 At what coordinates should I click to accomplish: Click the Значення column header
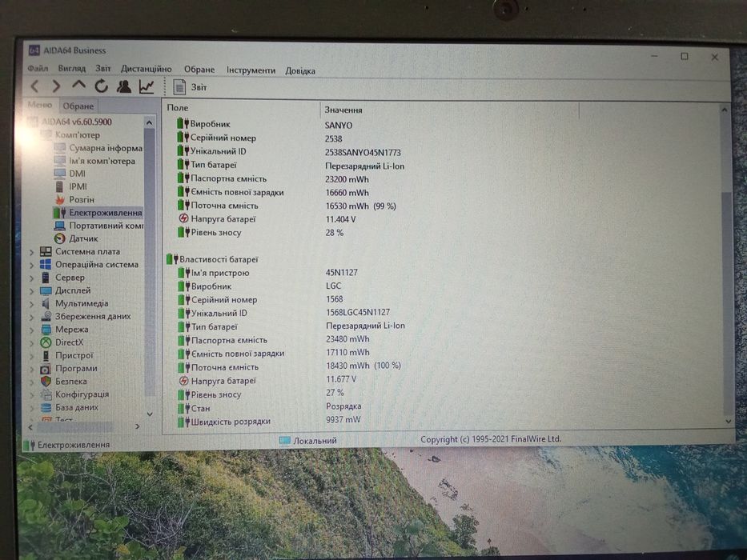coord(450,110)
